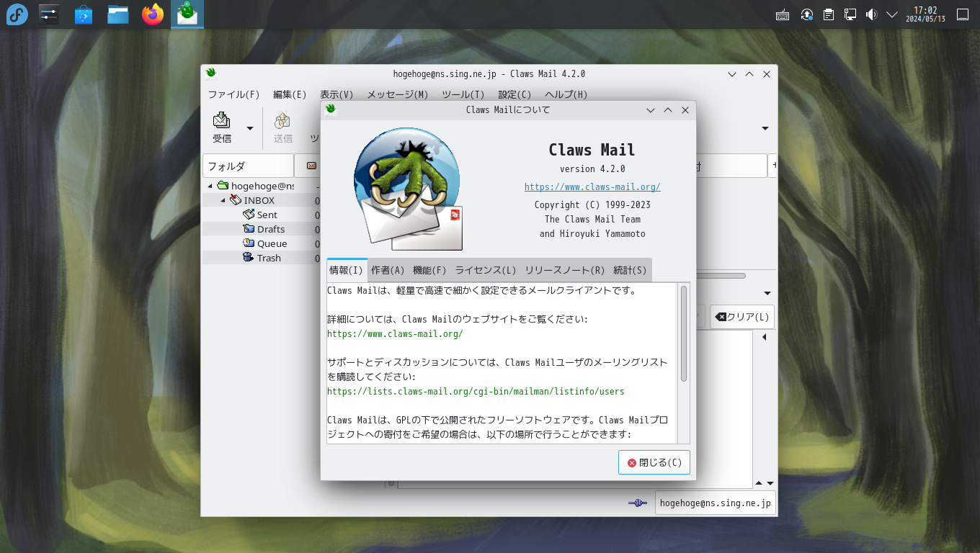Open the toolbar overflow arrow in main window
Viewport: 980px width, 553px height.
click(765, 128)
